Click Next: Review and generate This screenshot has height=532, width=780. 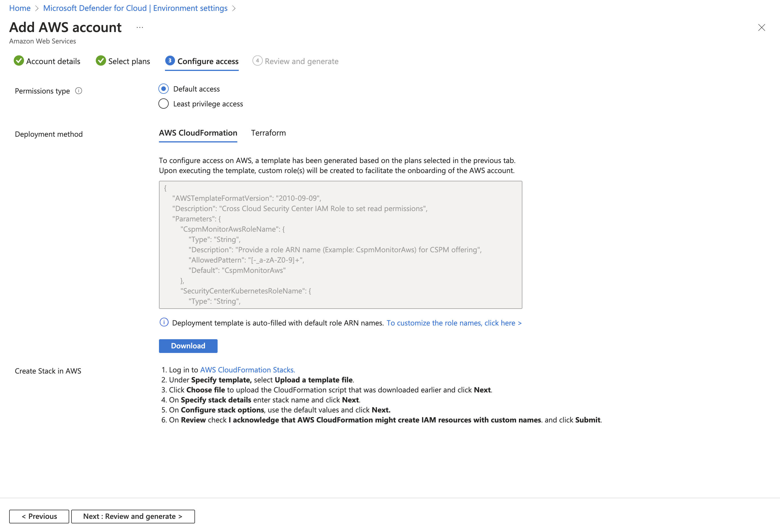coord(133,516)
